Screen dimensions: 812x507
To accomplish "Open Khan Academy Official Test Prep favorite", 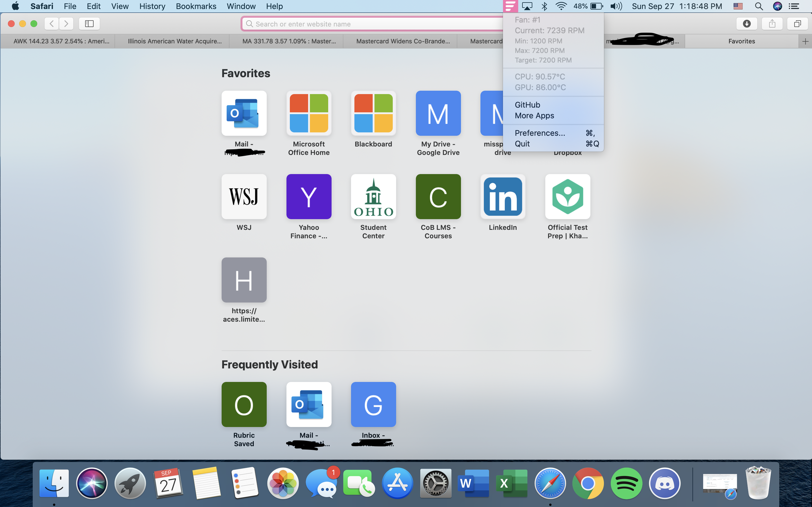I will point(567,197).
